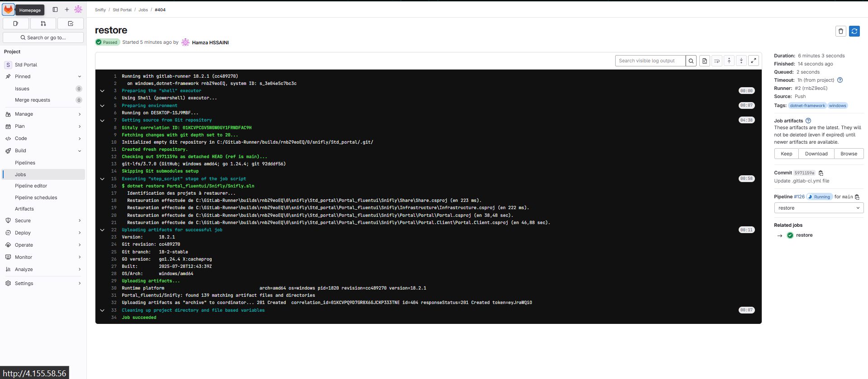Viewport: 868px width, 379px height.
Task: Expand the Manage menu
Action: pos(43,114)
